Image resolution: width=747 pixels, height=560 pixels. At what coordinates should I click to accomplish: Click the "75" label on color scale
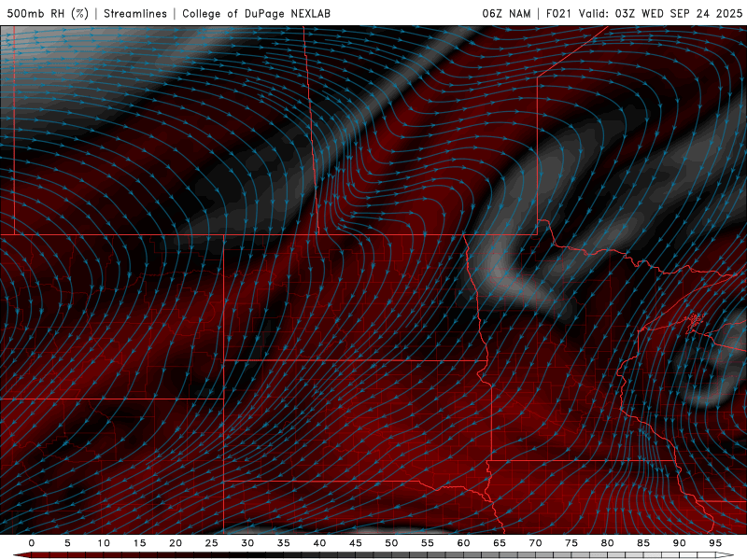click(571, 543)
